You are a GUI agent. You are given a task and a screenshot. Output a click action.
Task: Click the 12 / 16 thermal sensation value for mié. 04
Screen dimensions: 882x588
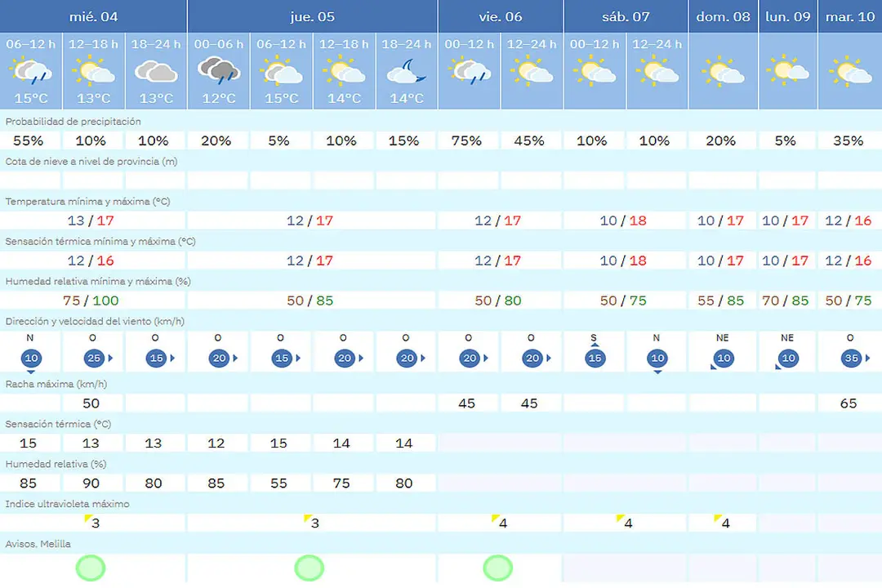[91, 261]
